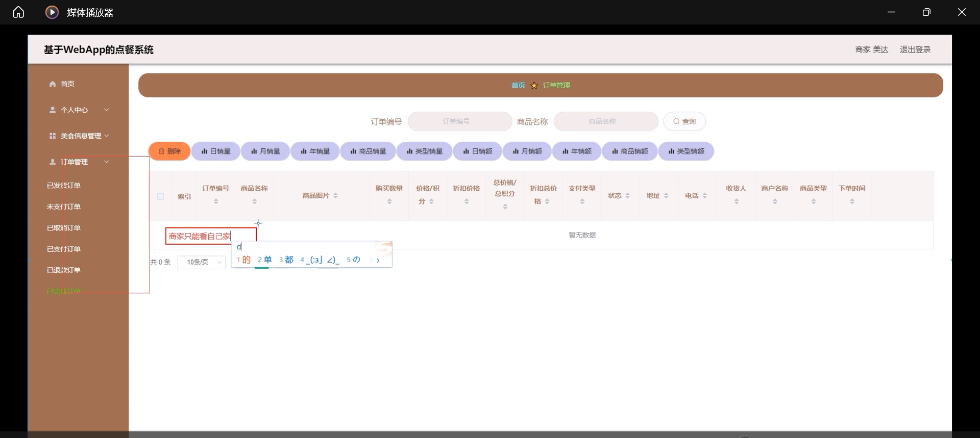Screen dimensions: 980x438
Task: Expand the 个人中心 sidebar menu
Action: [79, 110]
